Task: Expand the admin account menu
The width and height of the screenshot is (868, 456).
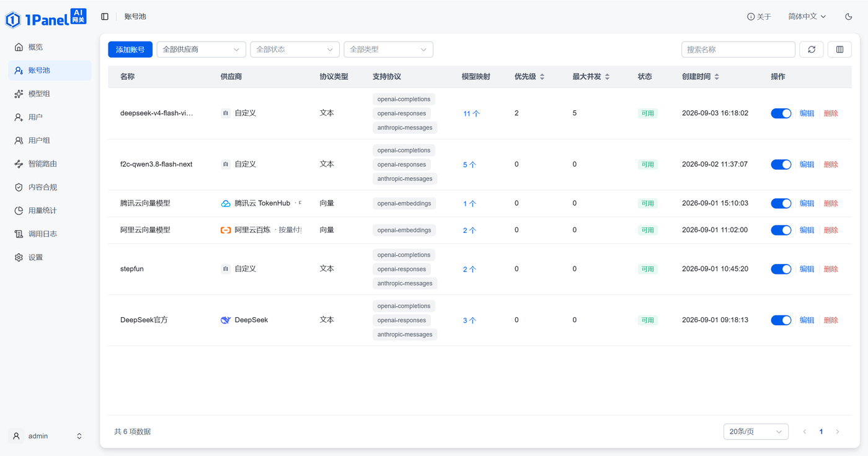Action: pos(79,436)
